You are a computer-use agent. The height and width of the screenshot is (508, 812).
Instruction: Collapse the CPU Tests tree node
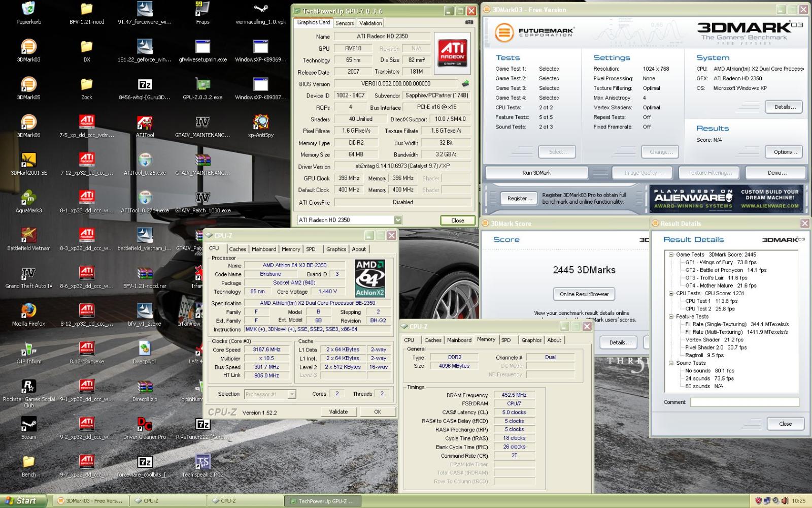point(671,293)
